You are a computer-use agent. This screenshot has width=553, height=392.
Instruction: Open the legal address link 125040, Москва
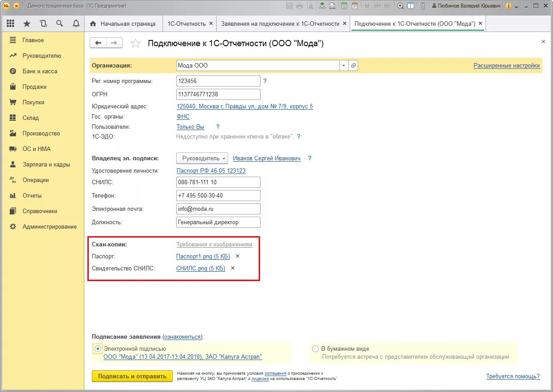pyautogui.click(x=245, y=106)
